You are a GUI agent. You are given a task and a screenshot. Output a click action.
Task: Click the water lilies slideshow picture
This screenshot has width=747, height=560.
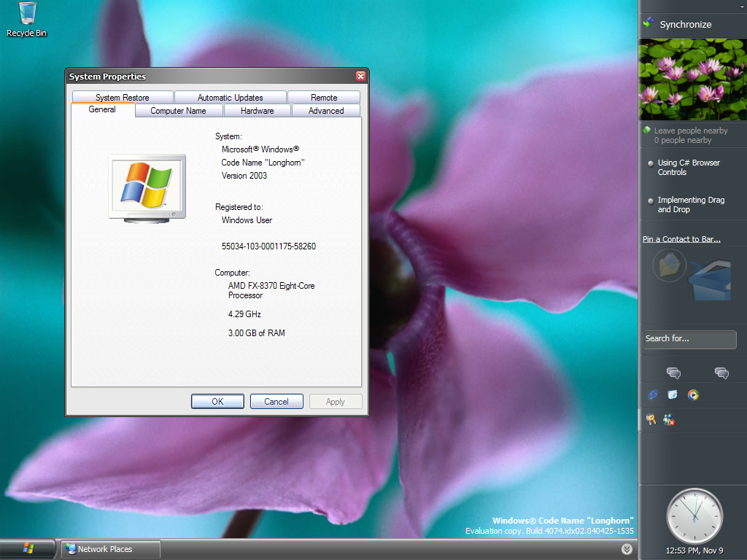(x=692, y=79)
